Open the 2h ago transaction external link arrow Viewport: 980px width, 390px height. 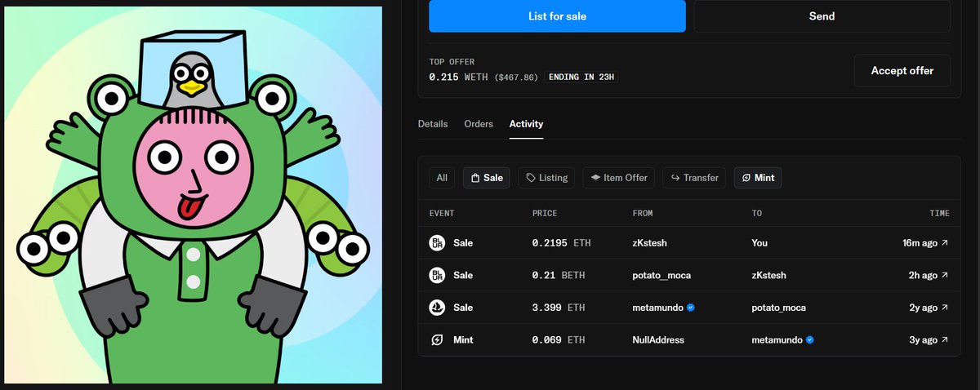coord(945,276)
